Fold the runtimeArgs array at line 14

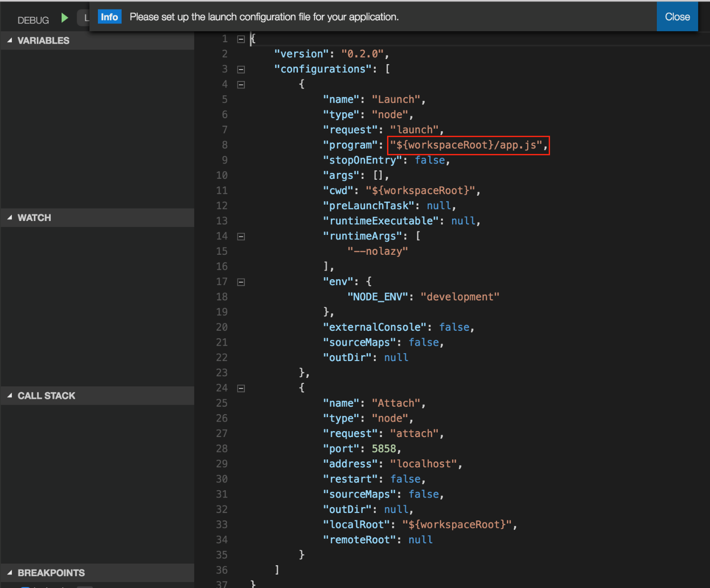(x=241, y=237)
